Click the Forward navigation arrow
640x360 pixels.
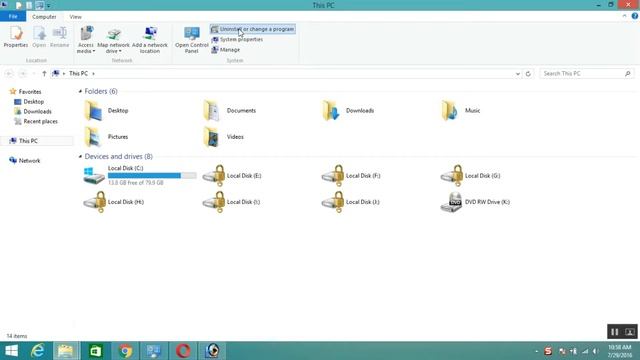(23, 73)
